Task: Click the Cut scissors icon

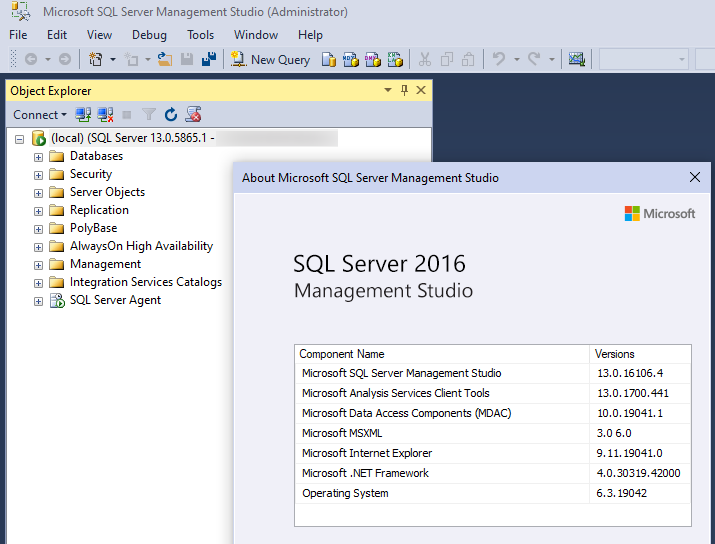Action: click(425, 59)
